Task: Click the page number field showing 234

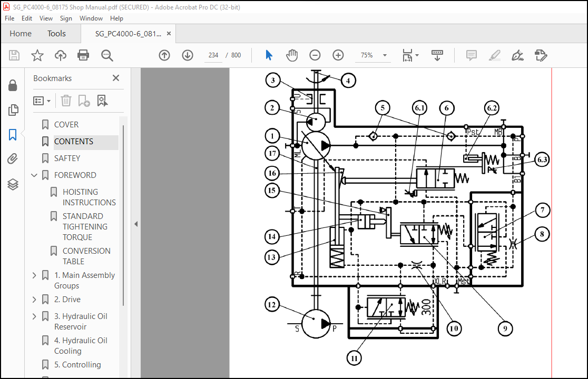Action: tap(213, 55)
